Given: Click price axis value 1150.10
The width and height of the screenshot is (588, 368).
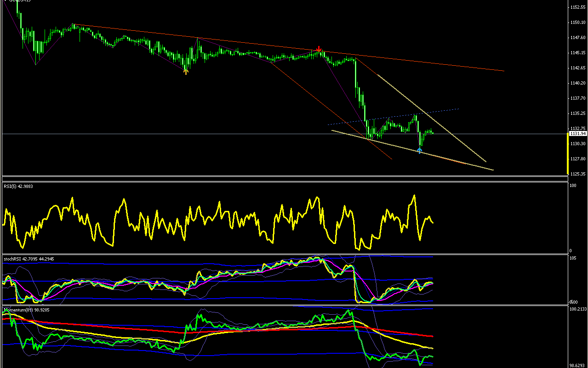Looking at the screenshot, I should 577,23.
